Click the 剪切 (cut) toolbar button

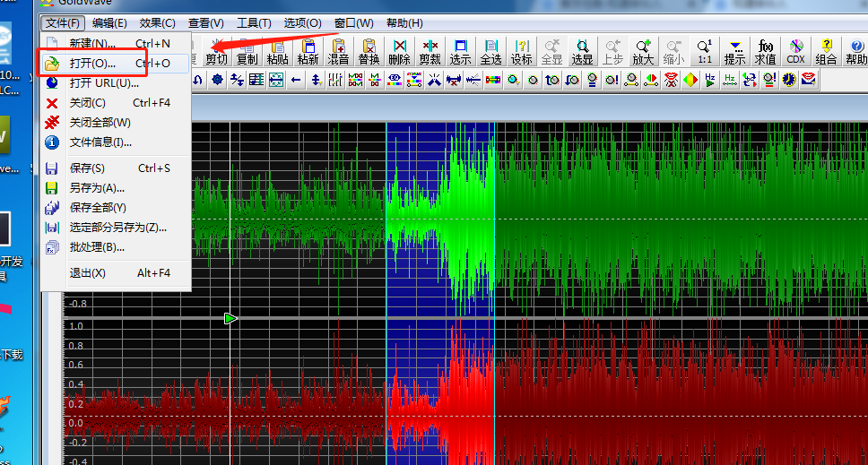coord(216,51)
